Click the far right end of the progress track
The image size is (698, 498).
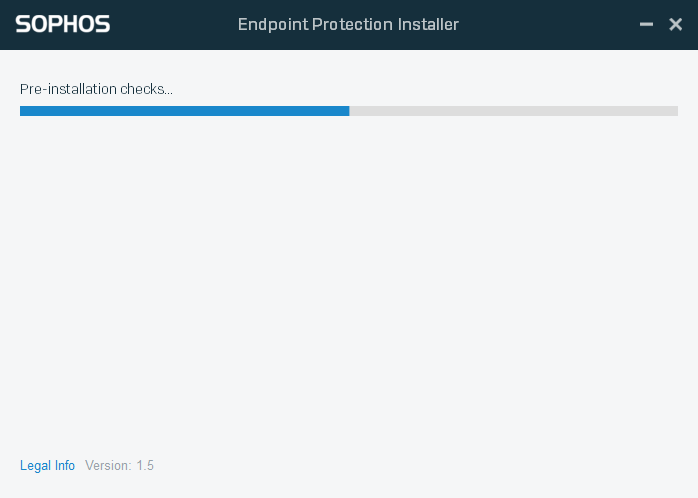674,111
